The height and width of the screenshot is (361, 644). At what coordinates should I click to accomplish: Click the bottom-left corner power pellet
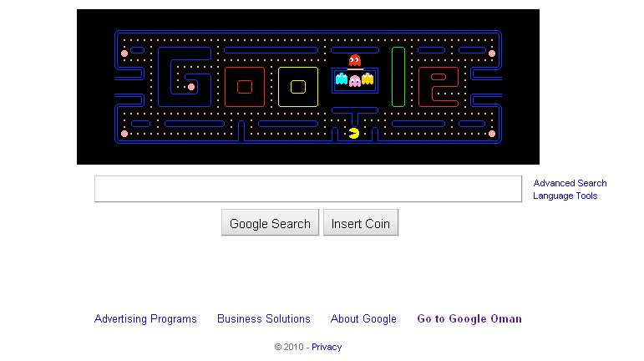click(124, 134)
